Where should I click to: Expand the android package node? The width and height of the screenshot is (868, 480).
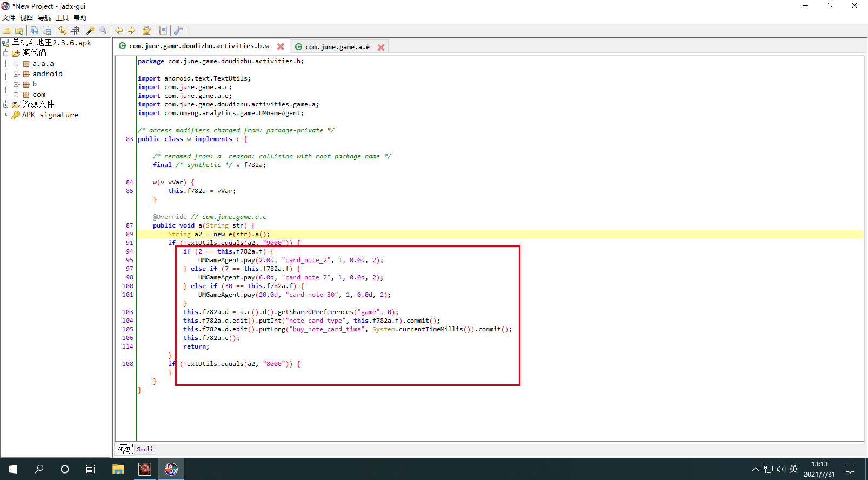(x=16, y=74)
